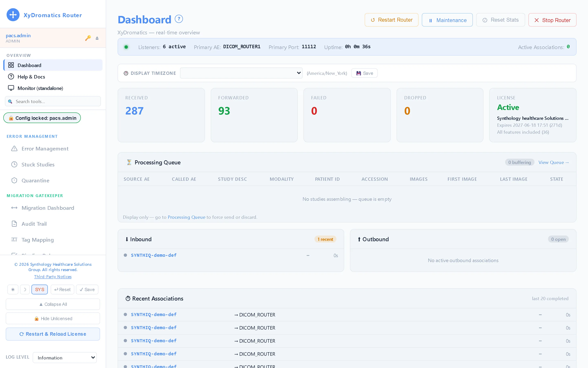This screenshot has width=588, height=368.
Task: Click View Queue link
Action: [x=553, y=162]
